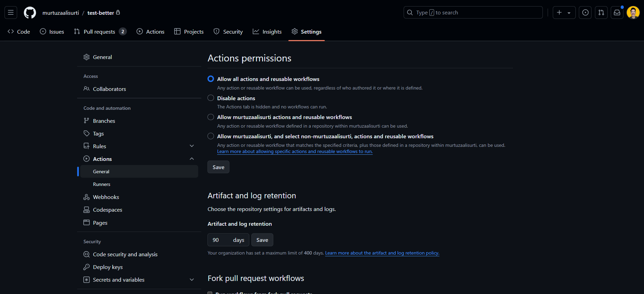The image size is (644, 294).
Task: Save the Actions permissions settings
Action: point(218,167)
